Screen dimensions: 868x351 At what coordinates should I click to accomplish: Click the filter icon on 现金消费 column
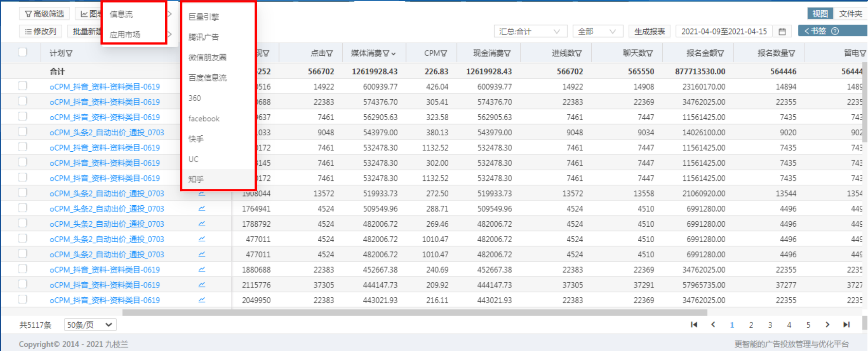pyautogui.click(x=507, y=53)
